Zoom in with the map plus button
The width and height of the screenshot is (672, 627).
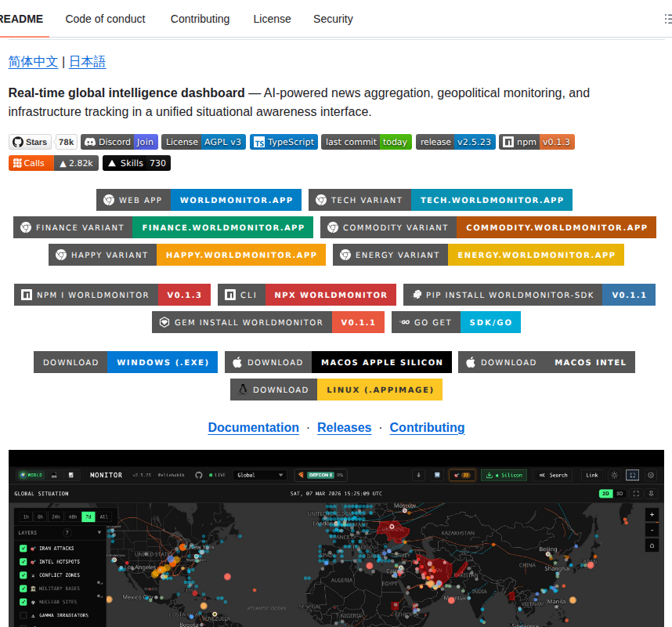[x=652, y=515]
